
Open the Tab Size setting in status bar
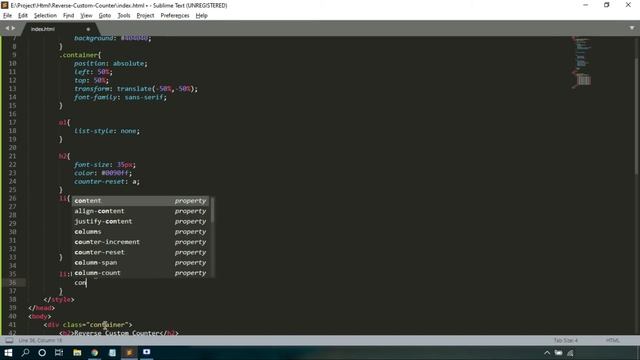click(565, 340)
